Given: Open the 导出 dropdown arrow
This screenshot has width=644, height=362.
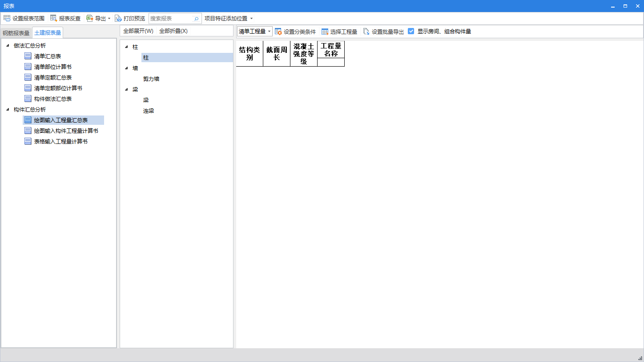Looking at the screenshot, I should point(109,19).
